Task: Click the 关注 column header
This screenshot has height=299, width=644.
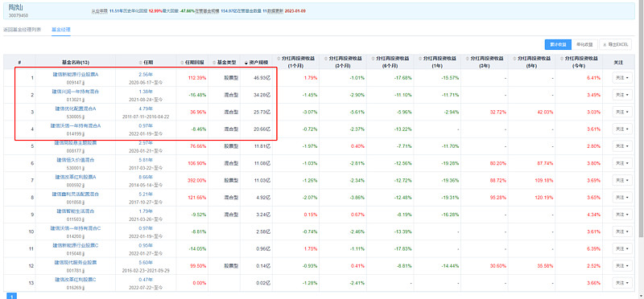Action: [618, 63]
